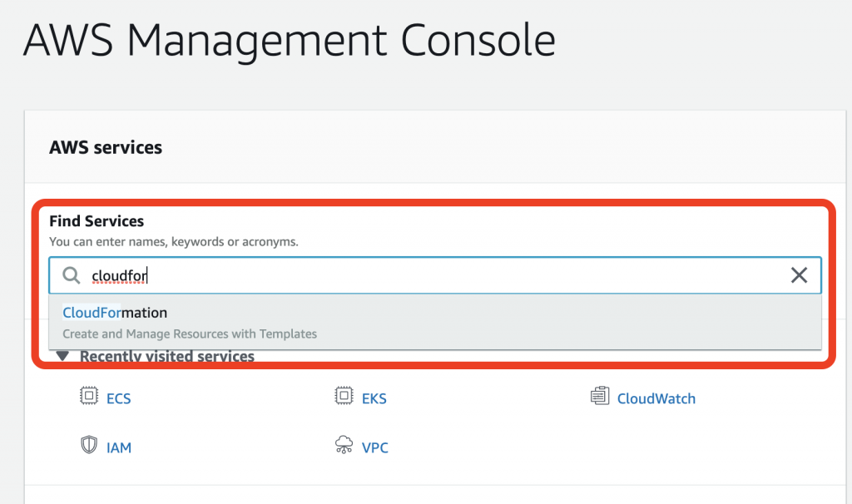Screen dimensions: 852x504
Task: Open the IAM service link
Action: click(x=118, y=447)
